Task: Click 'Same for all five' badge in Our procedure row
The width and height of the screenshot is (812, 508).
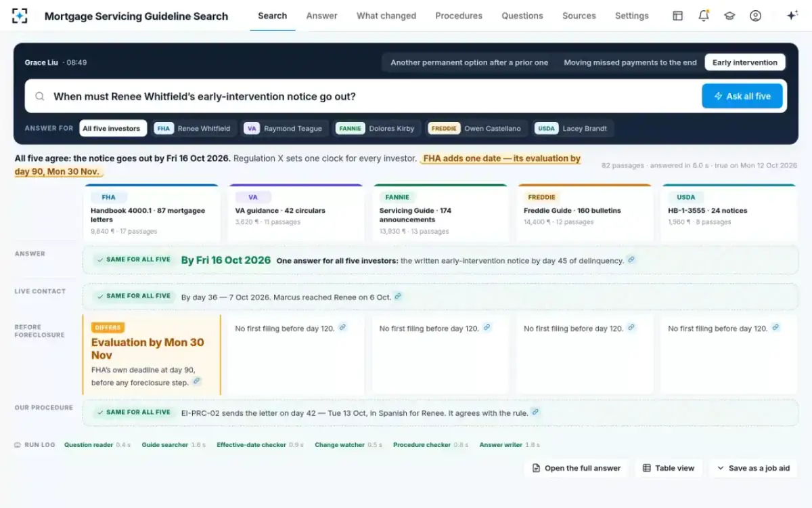Action: pyautogui.click(x=133, y=412)
